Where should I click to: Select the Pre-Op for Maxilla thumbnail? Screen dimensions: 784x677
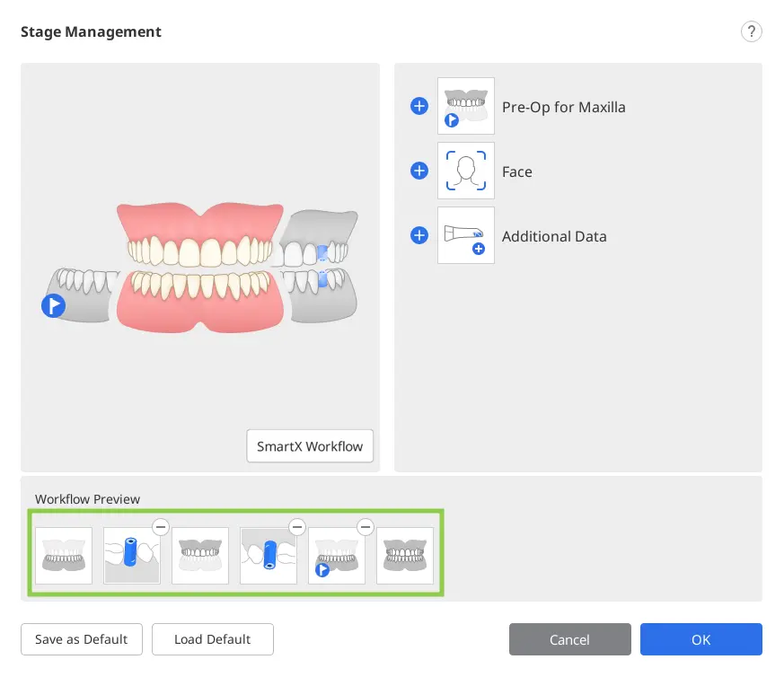[x=465, y=106]
